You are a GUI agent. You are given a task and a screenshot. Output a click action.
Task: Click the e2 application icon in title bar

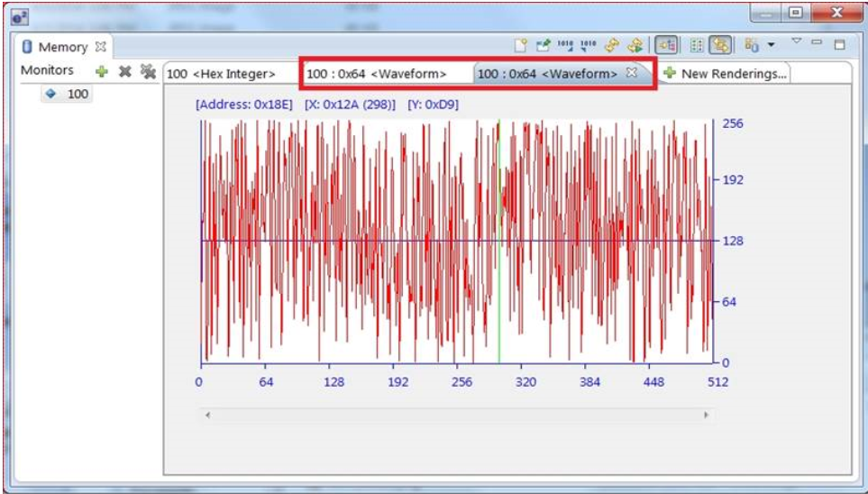coord(19,18)
